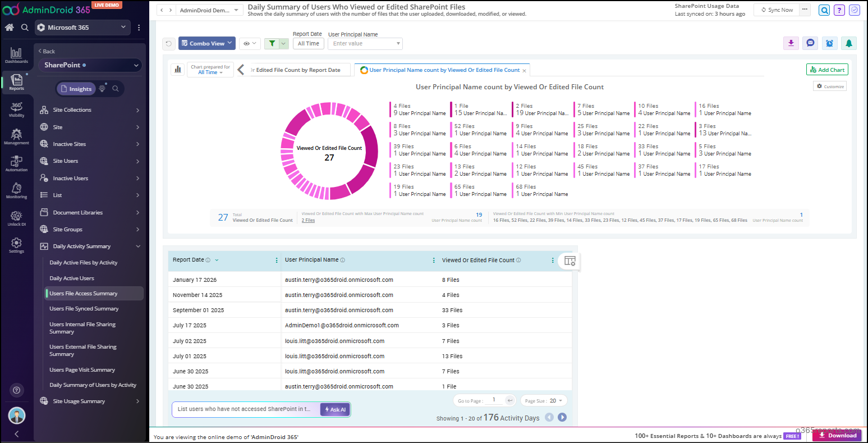Open the Dashboards section in the left rail
868x443 pixels.
(x=16, y=55)
